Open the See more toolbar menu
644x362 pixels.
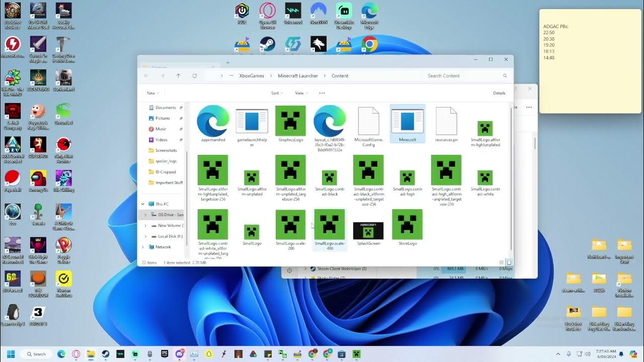[322, 93]
